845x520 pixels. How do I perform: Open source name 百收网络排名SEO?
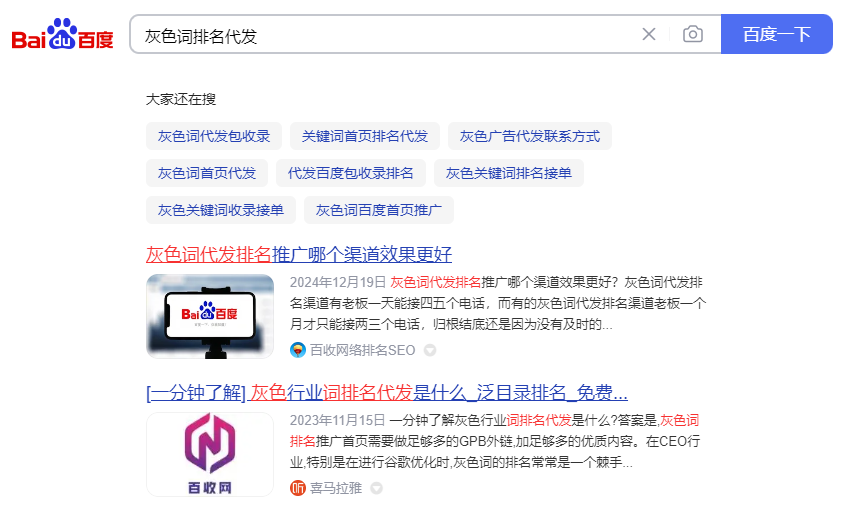point(363,350)
